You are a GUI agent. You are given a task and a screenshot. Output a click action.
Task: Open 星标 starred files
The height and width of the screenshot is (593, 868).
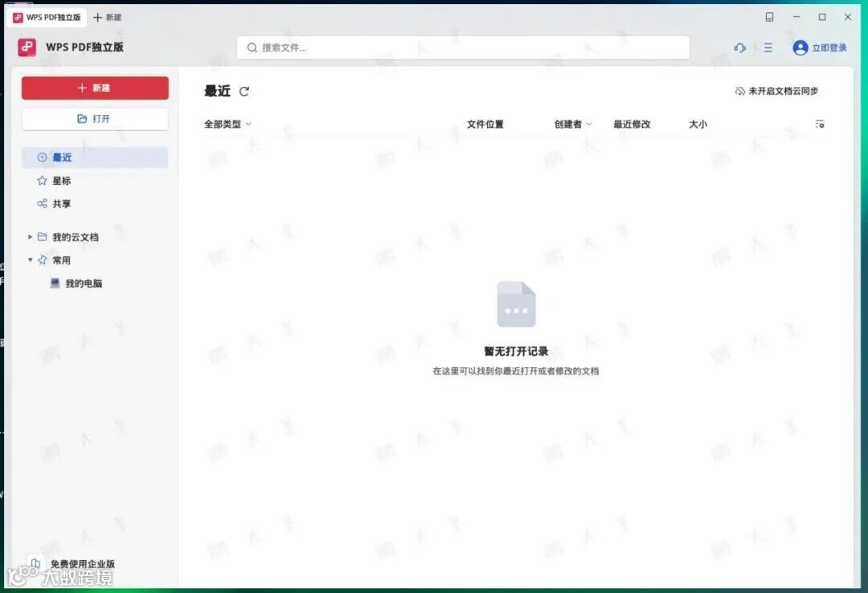pos(61,181)
